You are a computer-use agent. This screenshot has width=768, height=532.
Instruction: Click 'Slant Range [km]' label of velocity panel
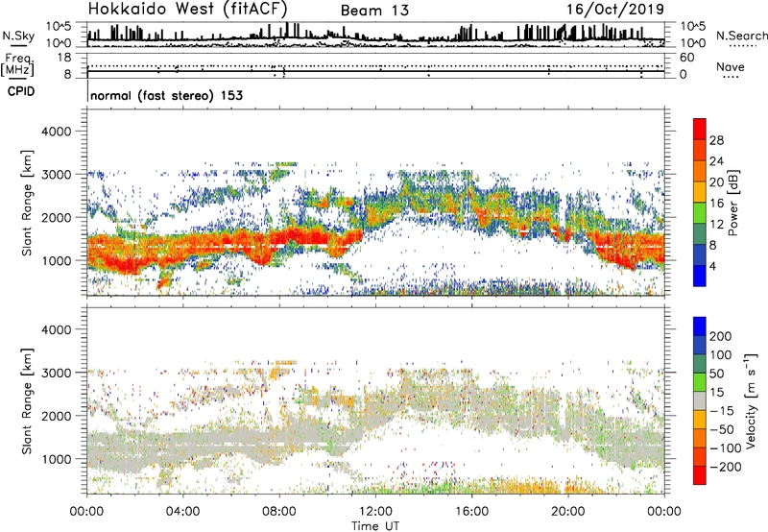tap(27, 400)
